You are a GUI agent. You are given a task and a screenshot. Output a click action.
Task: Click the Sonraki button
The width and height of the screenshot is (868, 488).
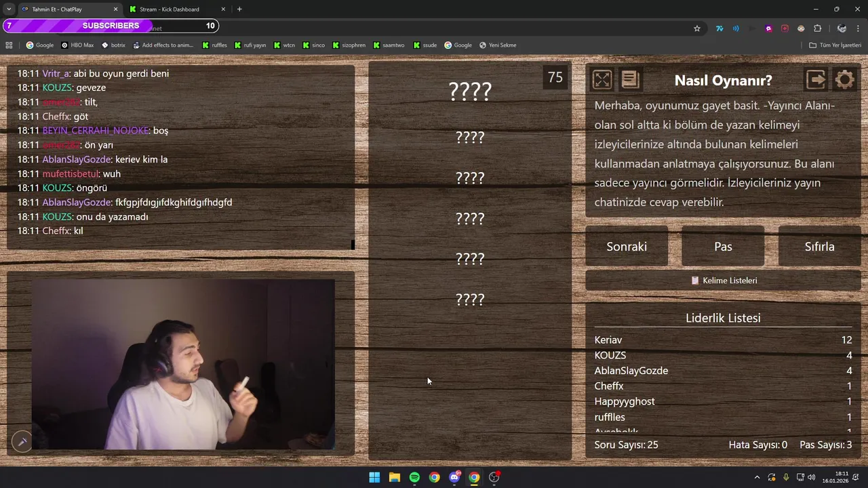click(627, 247)
